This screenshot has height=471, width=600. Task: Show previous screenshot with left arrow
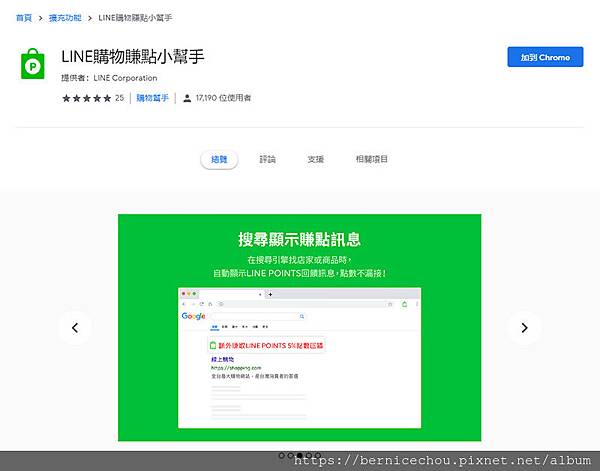coord(75,328)
